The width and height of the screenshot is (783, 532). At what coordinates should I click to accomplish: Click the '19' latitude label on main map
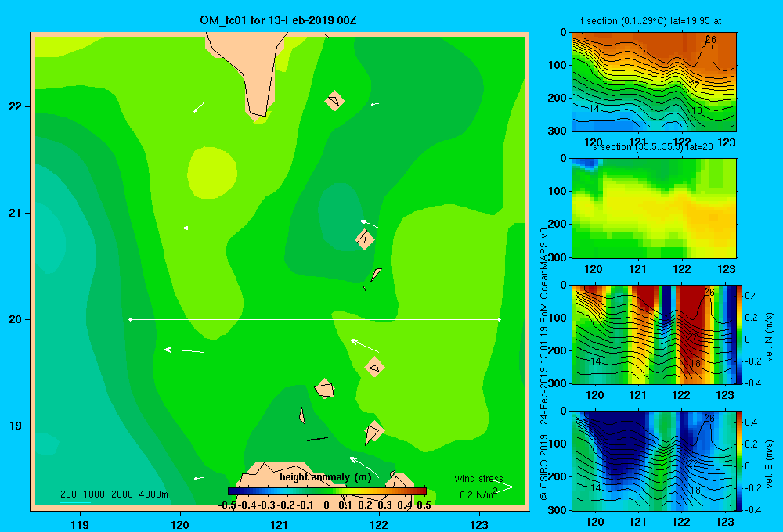[16, 426]
